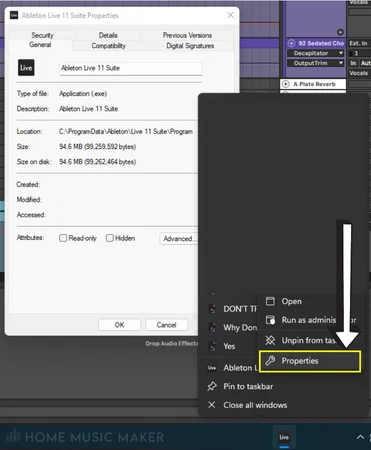Switch to the Compatibility tab
371x450 pixels.
point(108,46)
